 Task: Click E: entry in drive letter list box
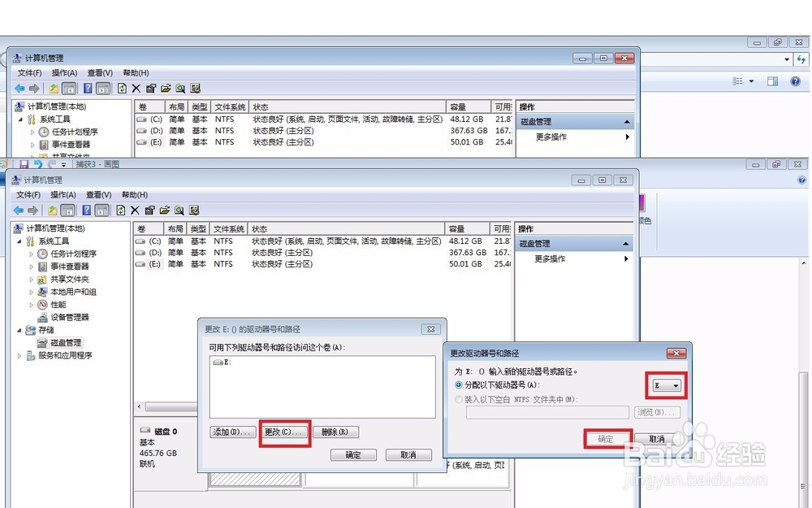(222, 363)
